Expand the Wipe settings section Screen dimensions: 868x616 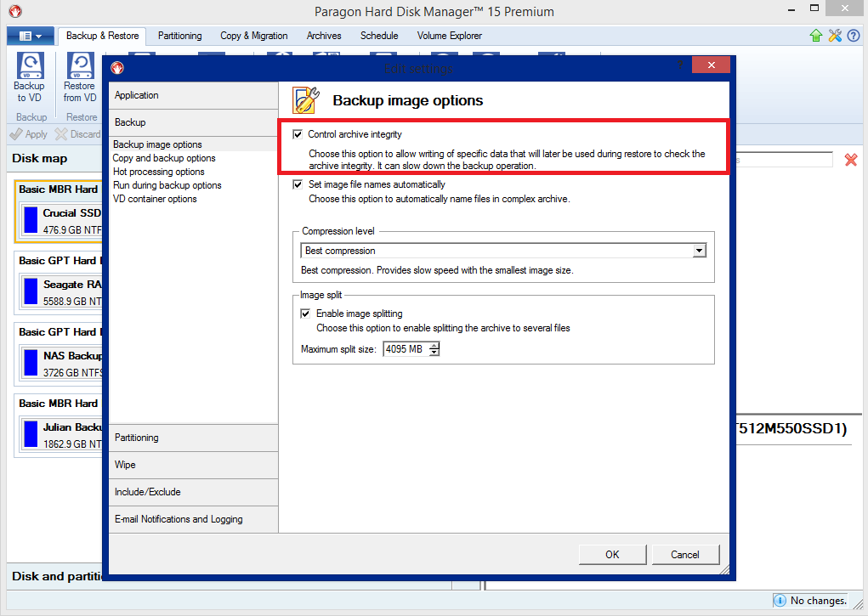(193, 465)
